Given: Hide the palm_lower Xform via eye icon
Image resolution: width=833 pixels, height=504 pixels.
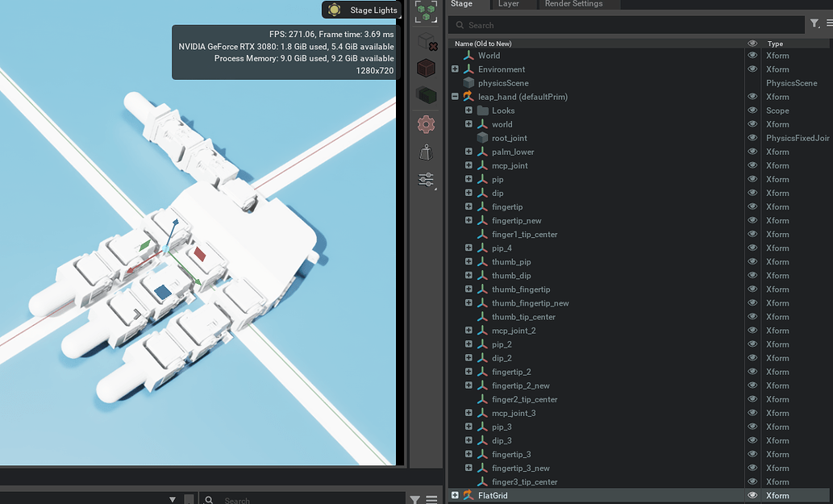Looking at the screenshot, I should [752, 152].
